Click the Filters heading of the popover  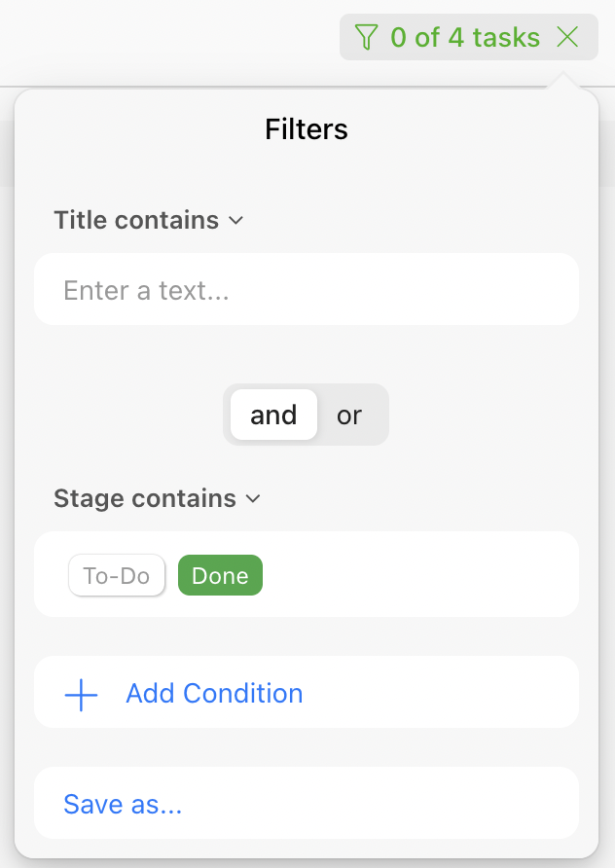[x=307, y=129]
